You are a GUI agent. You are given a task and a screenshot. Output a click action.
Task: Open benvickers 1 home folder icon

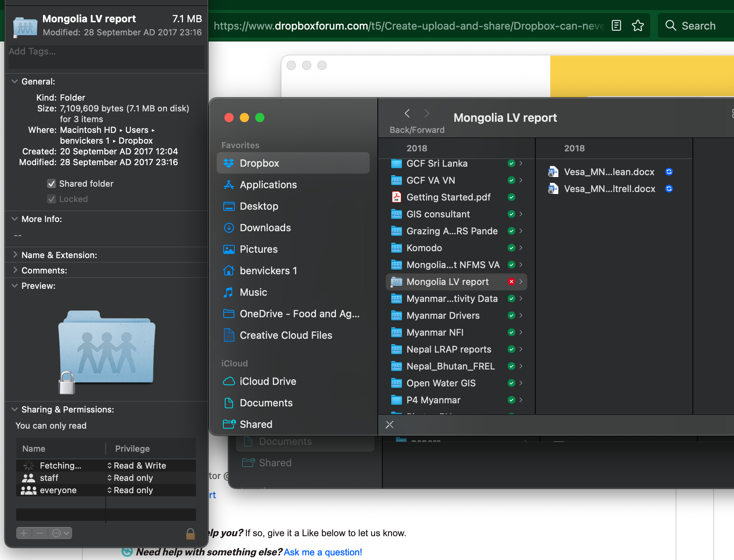(229, 271)
